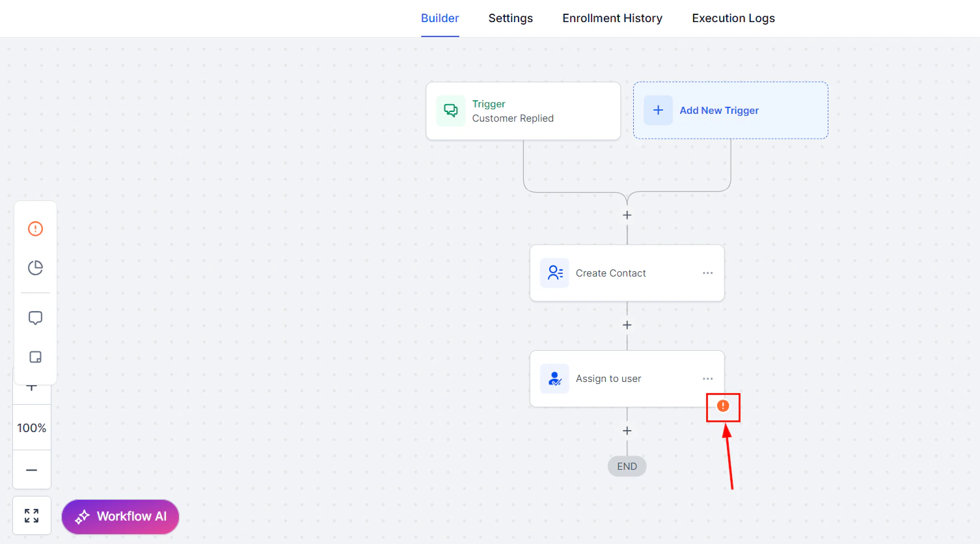Click the Customer Replied trigger chat icon
This screenshot has width=980, height=544.
451,111
